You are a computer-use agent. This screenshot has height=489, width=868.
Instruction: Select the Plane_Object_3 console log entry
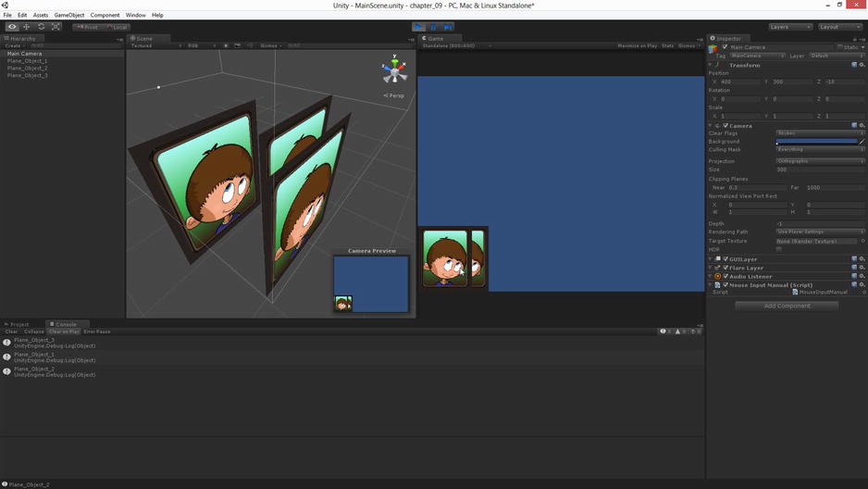[352, 343]
